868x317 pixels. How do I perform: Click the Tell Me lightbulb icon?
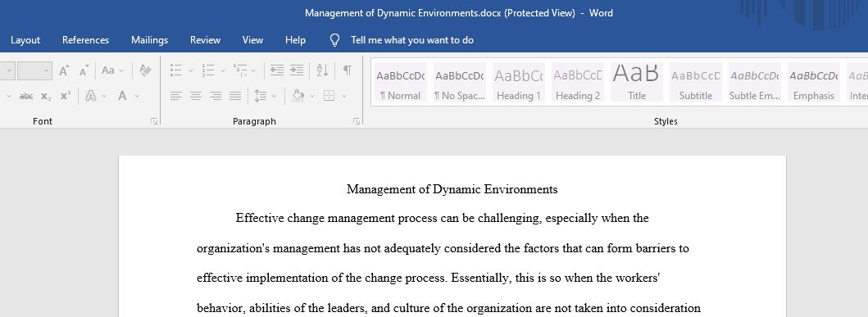(x=334, y=40)
